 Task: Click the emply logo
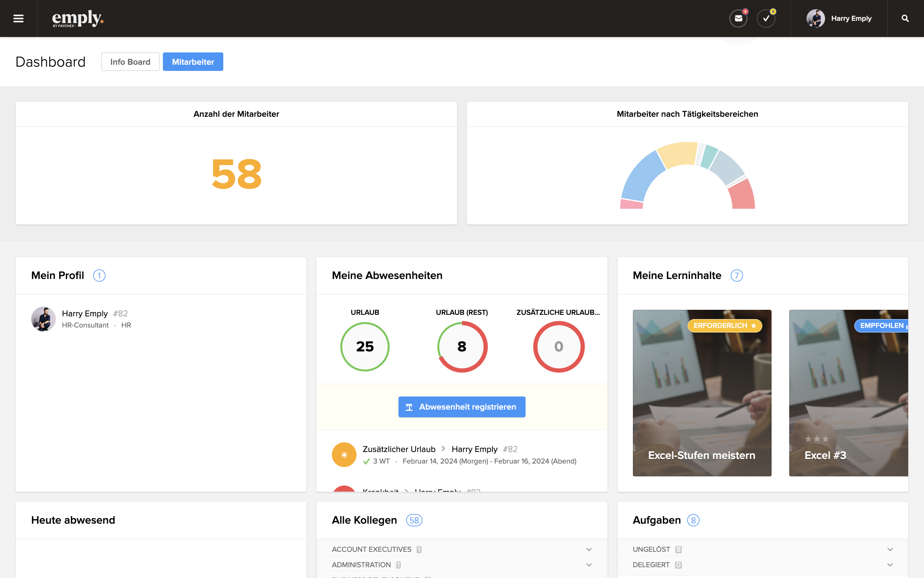click(x=78, y=18)
